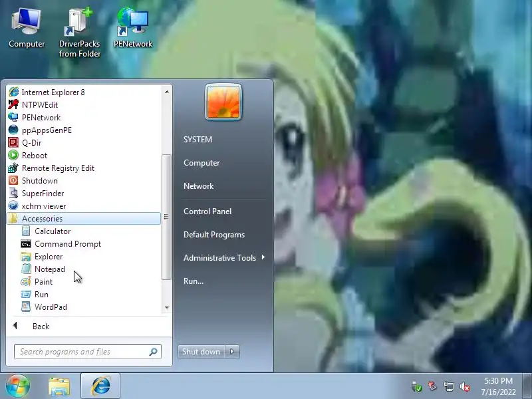
Task: Select the Computer desktop icon
Action: click(x=27, y=29)
